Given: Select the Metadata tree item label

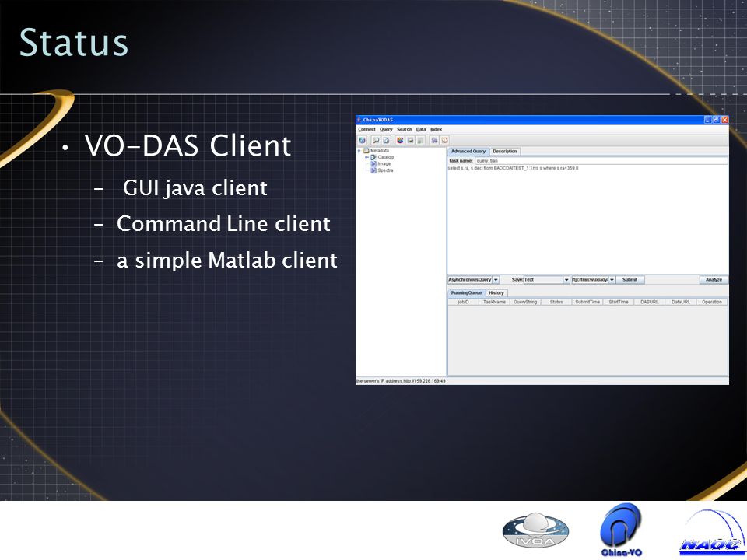Looking at the screenshot, I should tap(380, 150).
